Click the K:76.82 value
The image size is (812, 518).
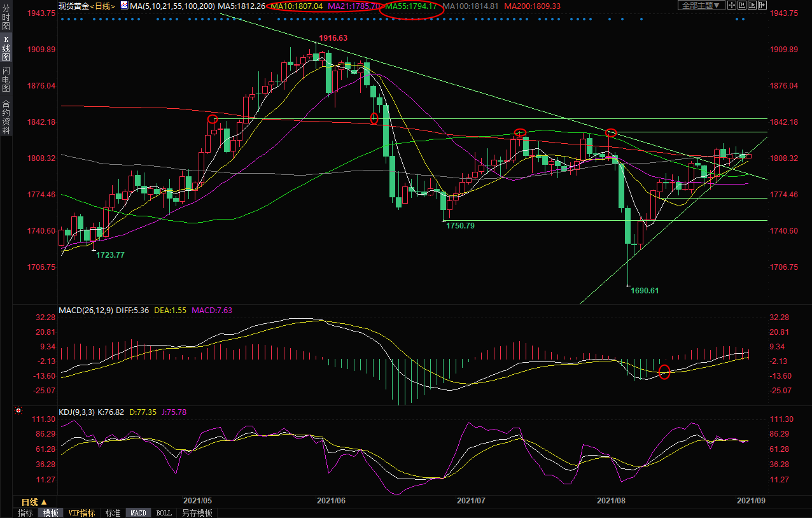pos(111,412)
